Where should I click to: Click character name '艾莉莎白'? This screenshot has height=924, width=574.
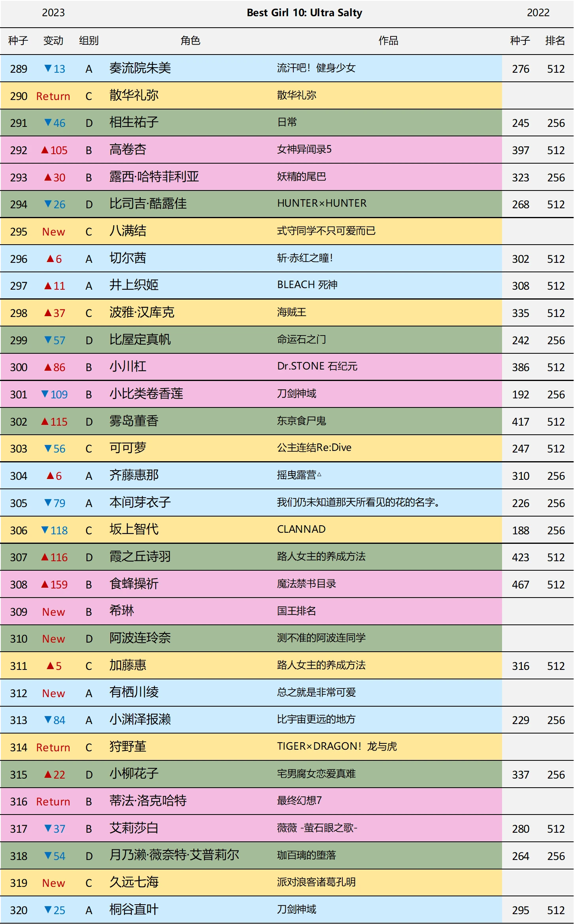(x=134, y=828)
